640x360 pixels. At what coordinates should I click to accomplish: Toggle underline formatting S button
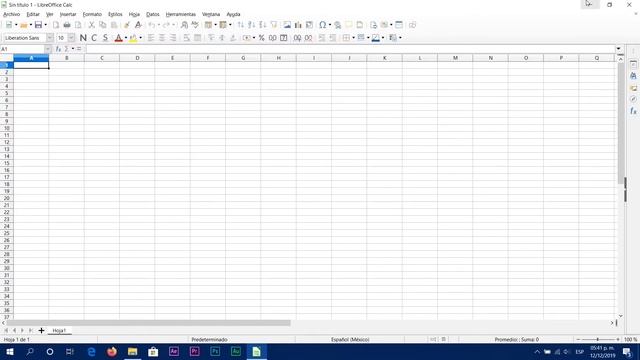coord(105,38)
